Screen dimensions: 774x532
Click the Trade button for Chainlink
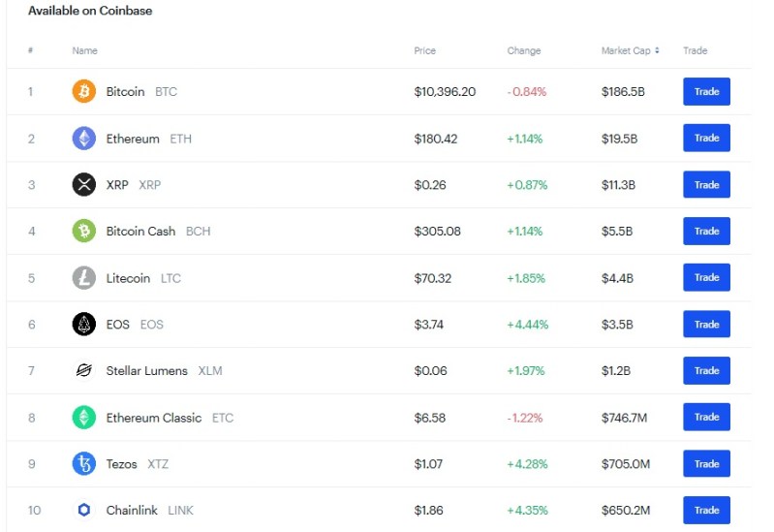706,510
